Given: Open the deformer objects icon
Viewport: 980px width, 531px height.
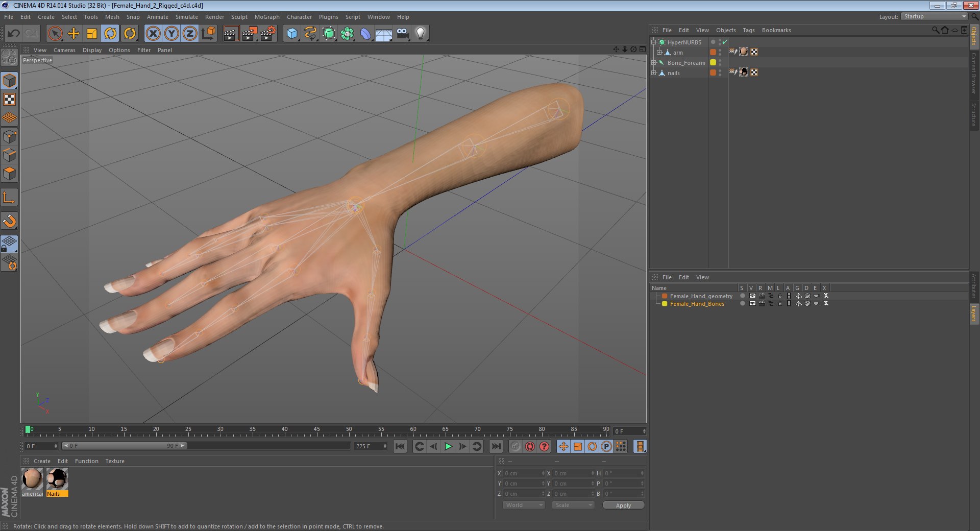Looking at the screenshot, I should [x=365, y=34].
